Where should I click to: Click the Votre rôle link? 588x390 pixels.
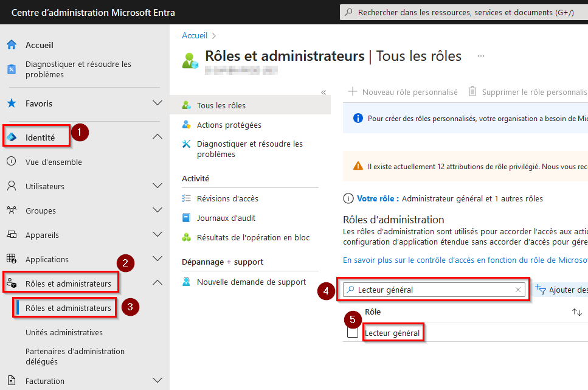(378, 198)
